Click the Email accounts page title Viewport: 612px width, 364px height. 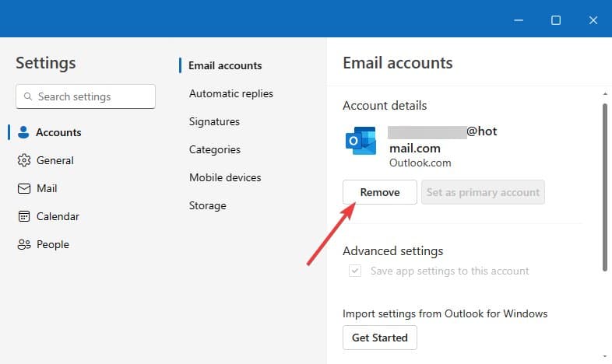tap(397, 63)
